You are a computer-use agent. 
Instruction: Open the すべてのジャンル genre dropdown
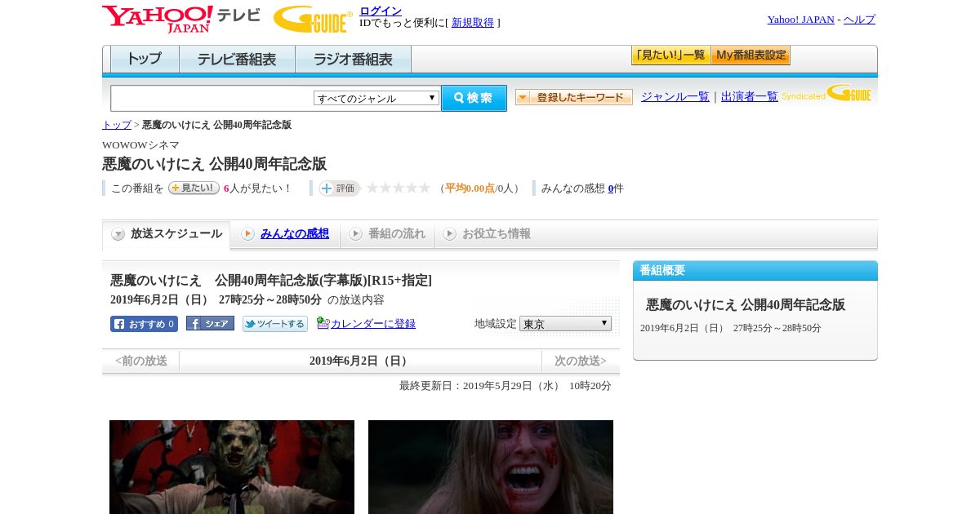pos(376,98)
